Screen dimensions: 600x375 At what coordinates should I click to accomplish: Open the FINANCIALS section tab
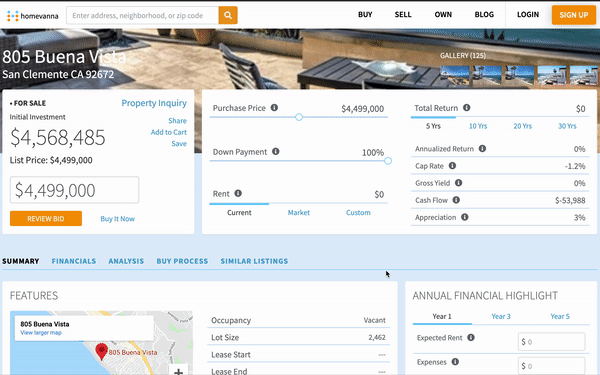click(74, 261)
